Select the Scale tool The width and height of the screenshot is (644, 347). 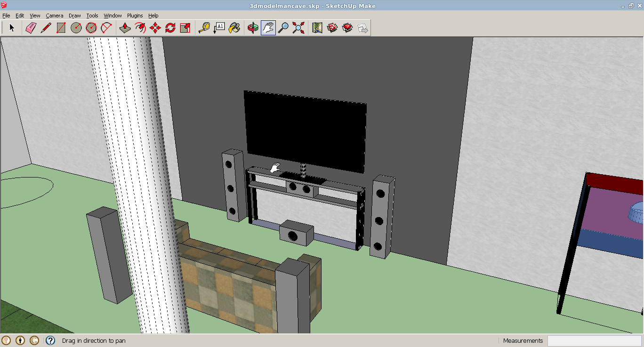pyautogui.click(x=185, y=28)
